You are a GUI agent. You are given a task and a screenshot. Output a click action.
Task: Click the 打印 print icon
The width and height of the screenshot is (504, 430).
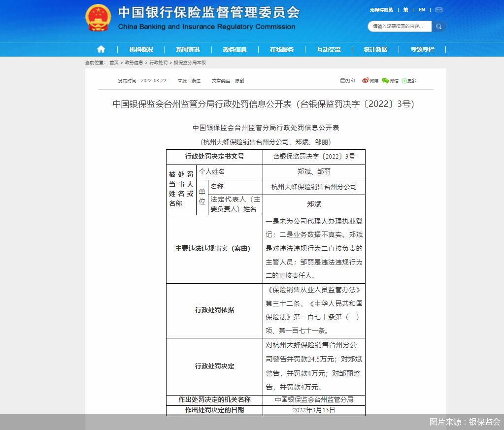(343, 80)
